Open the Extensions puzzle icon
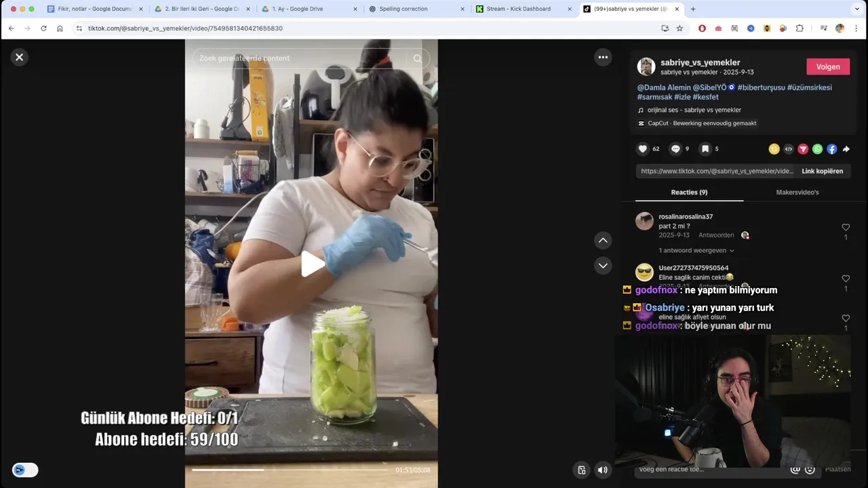 [800, 28]
